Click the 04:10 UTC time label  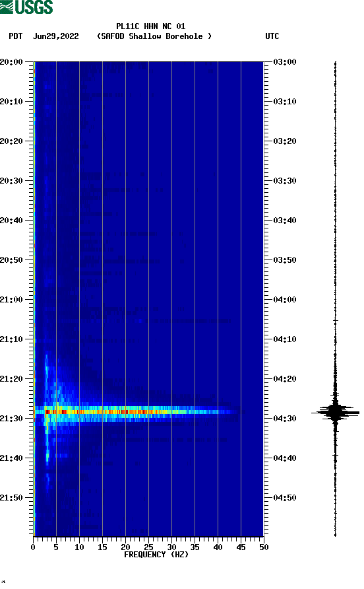285,339
